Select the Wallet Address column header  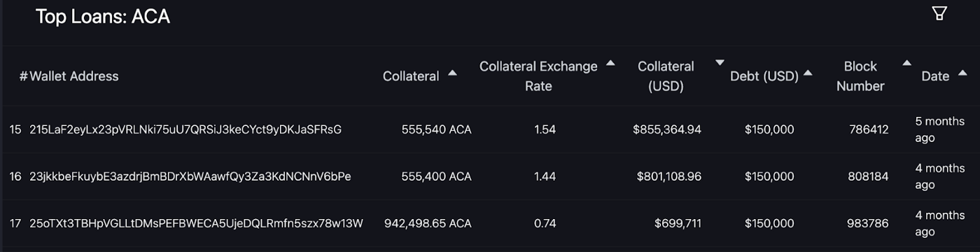tap(73, 76)
